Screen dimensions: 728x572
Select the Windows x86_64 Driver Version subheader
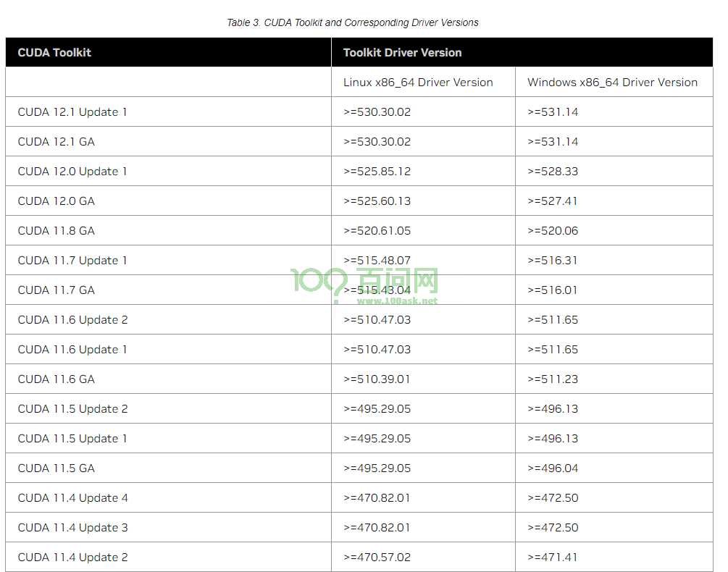pos(612,83)
